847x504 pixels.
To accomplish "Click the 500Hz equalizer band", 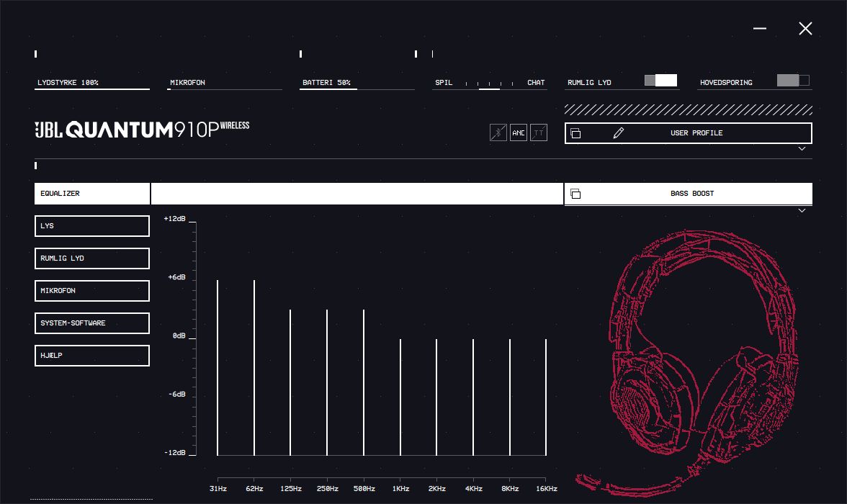I will [364, 382].
